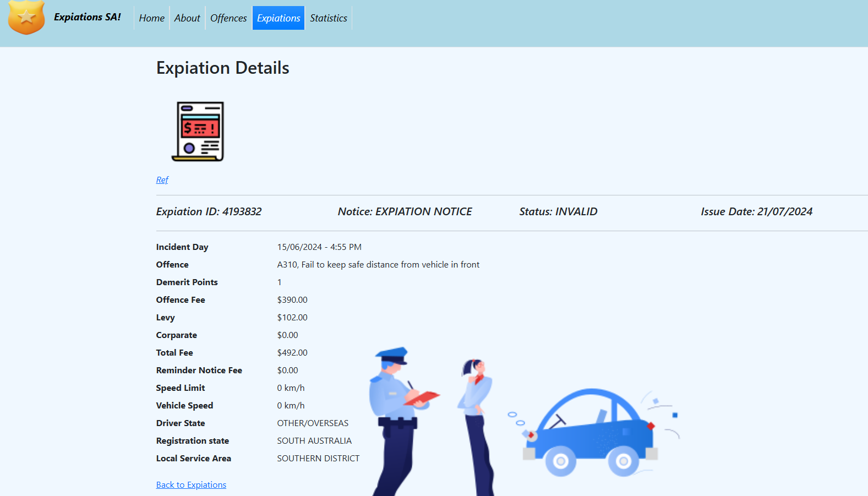This screenshot has width=868, height=496.
Task: Select the Expiations tab
Action: point(279,18)
